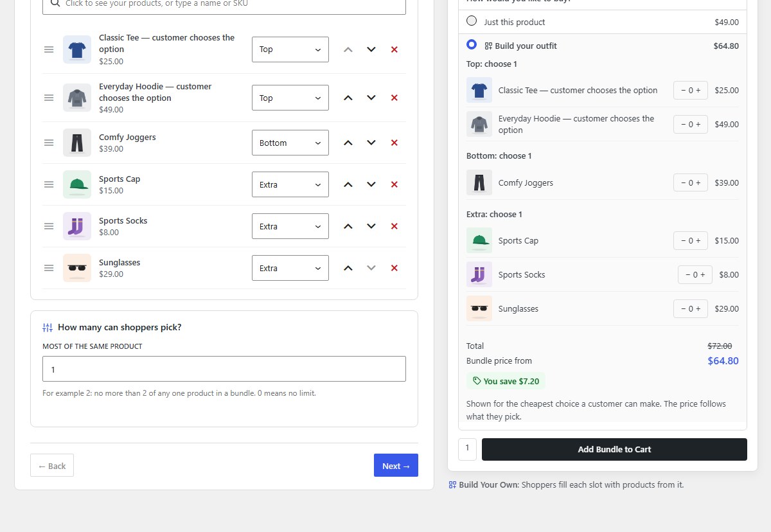
Task: Open slot dropdown for Sports Socks
Action: pyautogui.click(x=290, y=226)
